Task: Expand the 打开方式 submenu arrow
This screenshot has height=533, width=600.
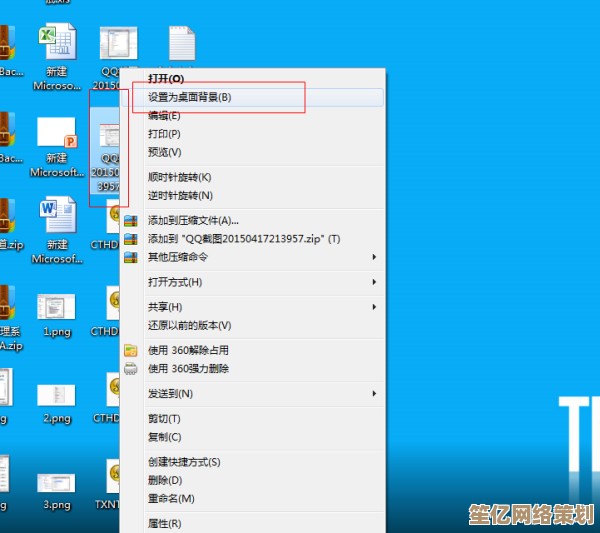Action: 375,282
